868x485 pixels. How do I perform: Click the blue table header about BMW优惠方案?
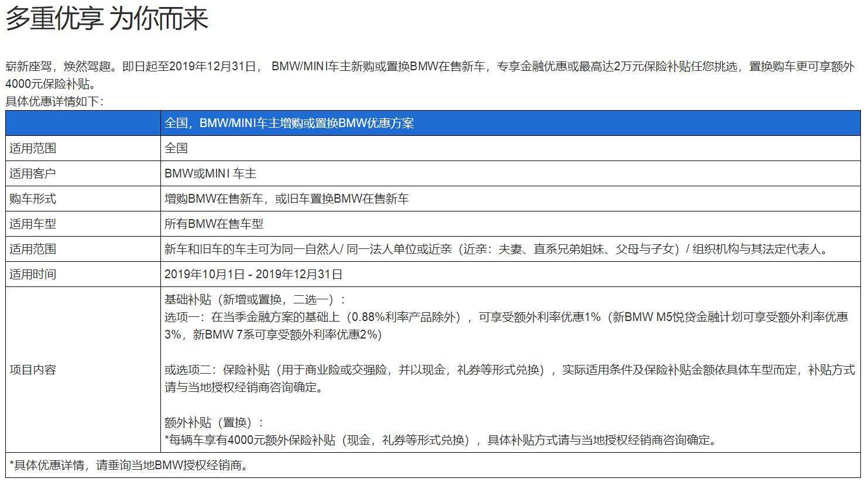pos(289,123)
